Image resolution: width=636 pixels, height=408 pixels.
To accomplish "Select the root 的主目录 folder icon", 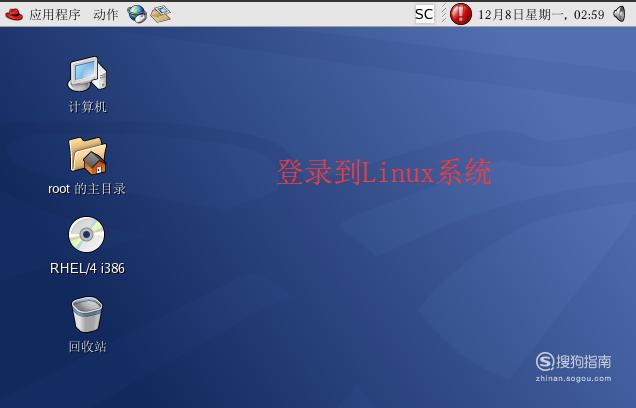I will tap(88, 156).
